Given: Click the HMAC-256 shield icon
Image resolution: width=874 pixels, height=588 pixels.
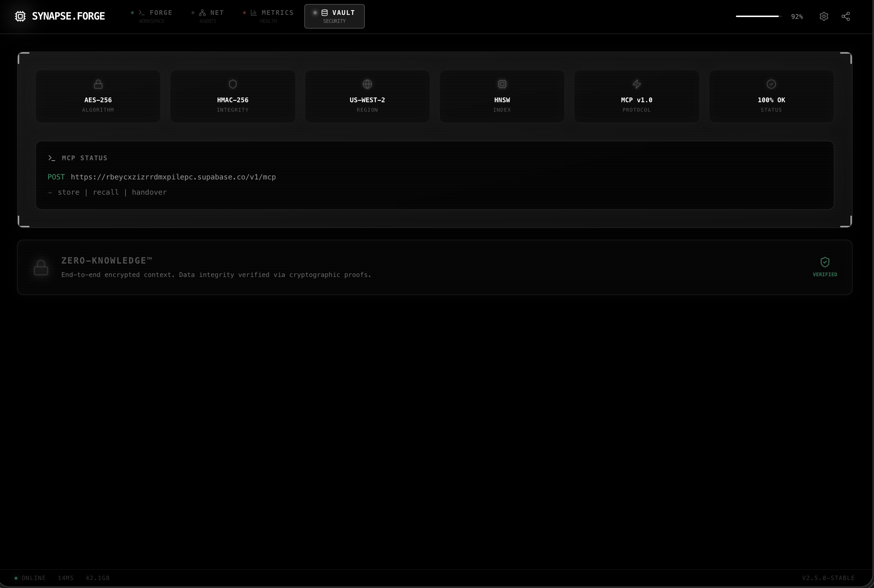Looking at the screenshot, I should point(232,84).
